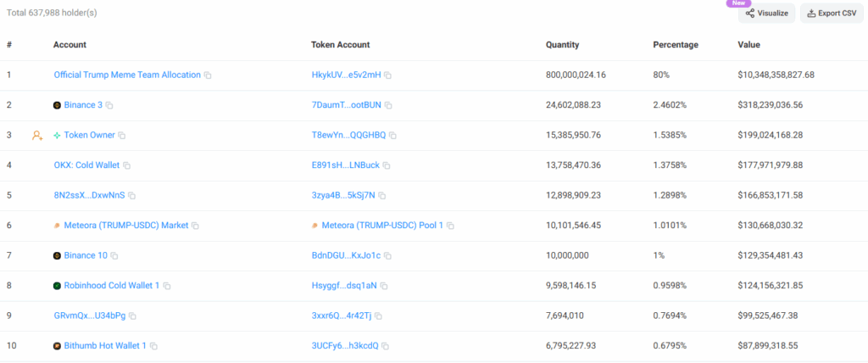Select the 2.4602% percentage cell
The height and width of the screenshot is (363, 868).
click(x=670, y=104)
